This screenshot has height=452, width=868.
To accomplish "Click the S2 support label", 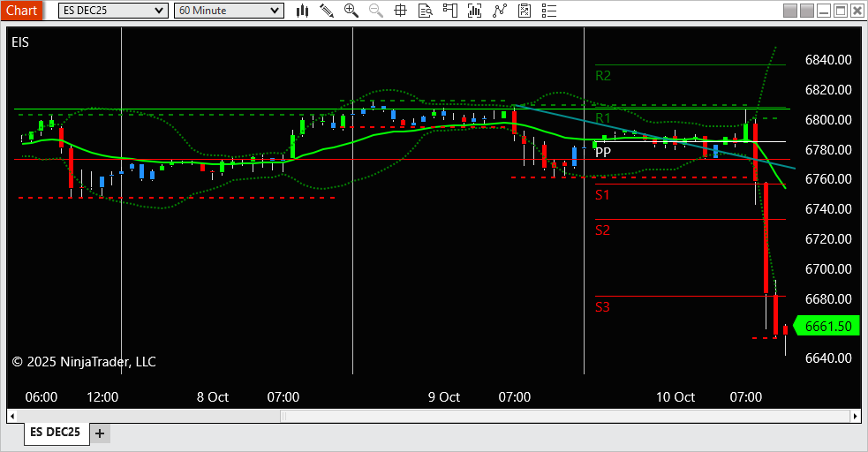I will pyautogui.click(x=602, y=230).
